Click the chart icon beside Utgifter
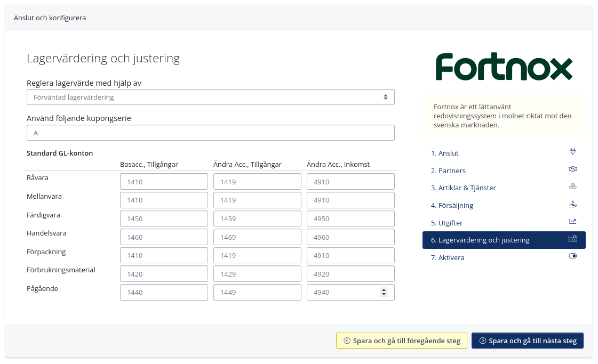The width and height of the screenshot is (598, 364). pyautogui.click(x=573, y=222)
